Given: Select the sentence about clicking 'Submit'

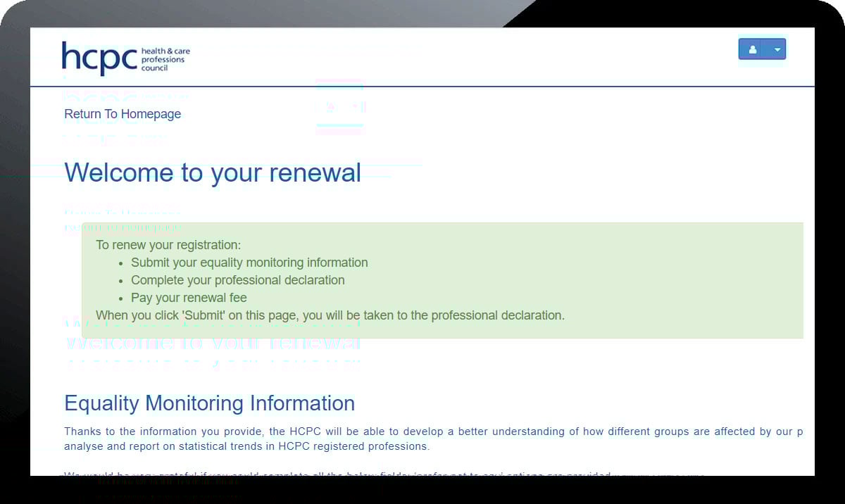Looking at the screenshot, I should (x=330, y=315).
